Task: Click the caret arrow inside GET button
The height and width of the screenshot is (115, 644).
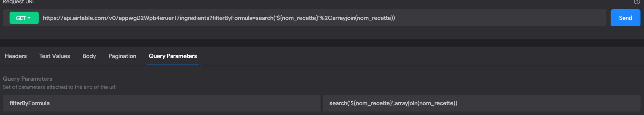Action: pyautogui.click(x=29, y=18)
